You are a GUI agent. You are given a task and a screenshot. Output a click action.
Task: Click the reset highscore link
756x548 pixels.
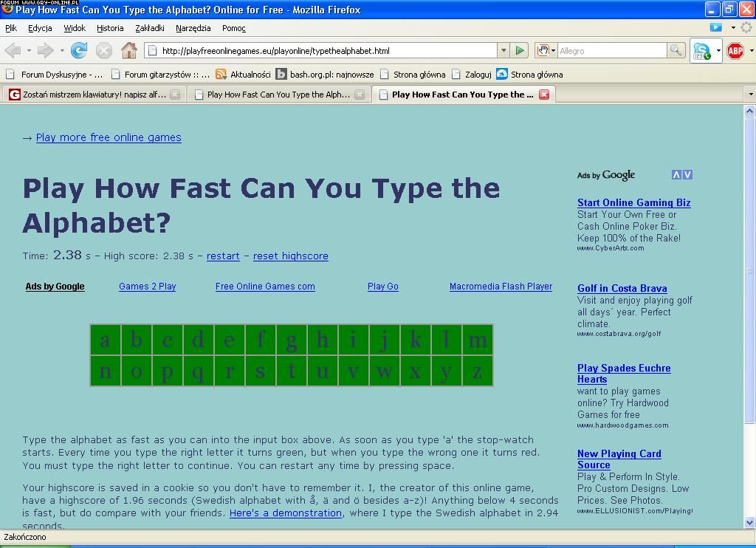pos(291,256)
